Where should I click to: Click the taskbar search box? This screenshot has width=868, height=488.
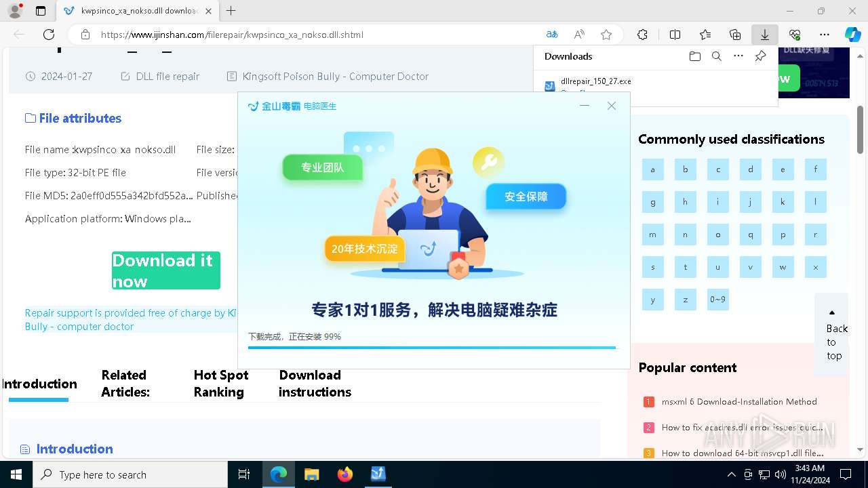[130, 474]
